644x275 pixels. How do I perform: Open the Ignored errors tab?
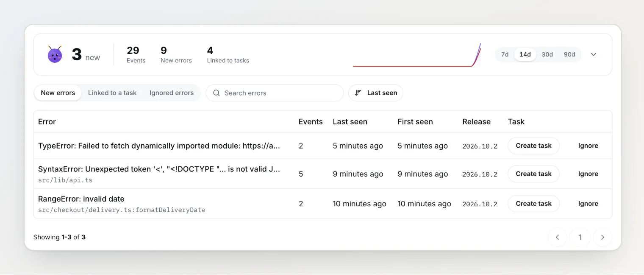tap(172, 93)
